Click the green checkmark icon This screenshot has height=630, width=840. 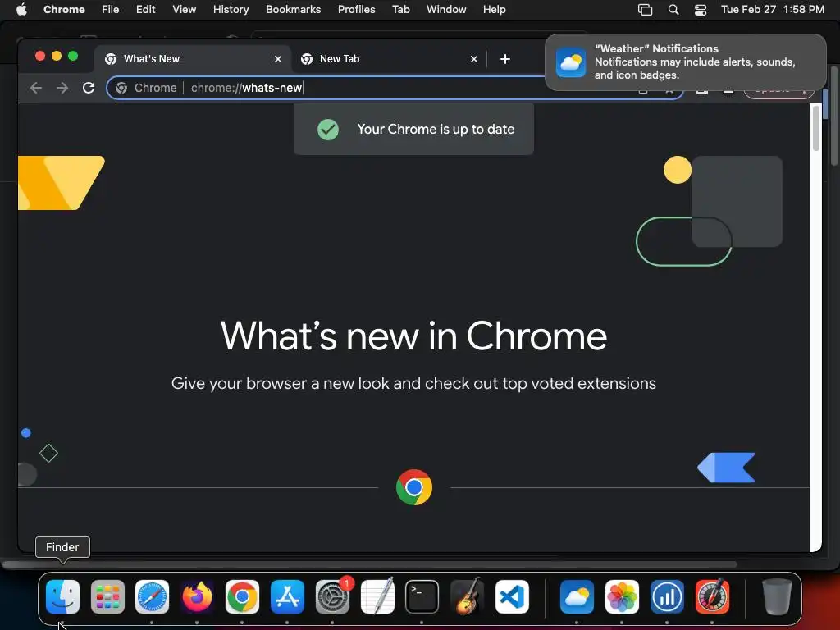pyautogui.click(x=328, y=129)
